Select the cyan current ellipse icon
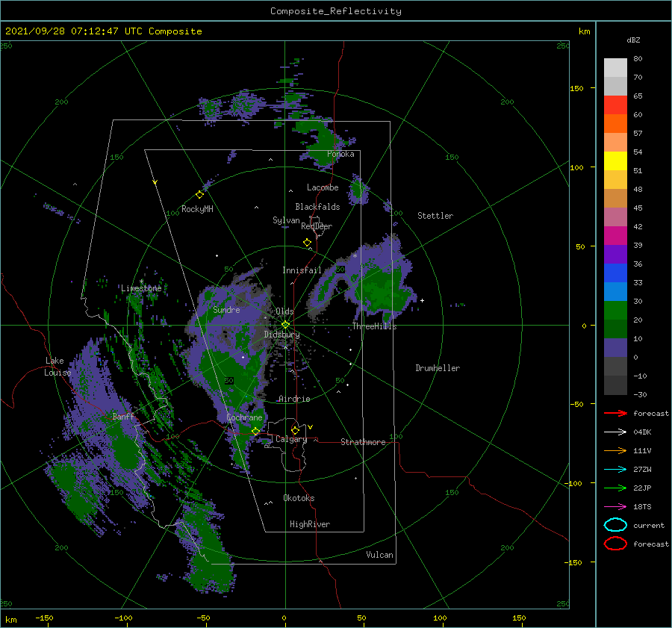Image resolution: width=672 pixels, height=628 pixels. point(615,525)
